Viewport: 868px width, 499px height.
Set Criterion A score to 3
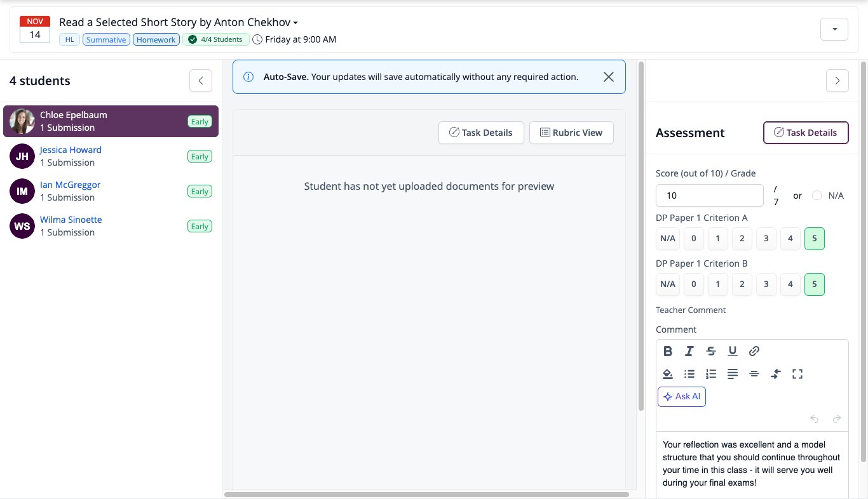tap(766, 239)
